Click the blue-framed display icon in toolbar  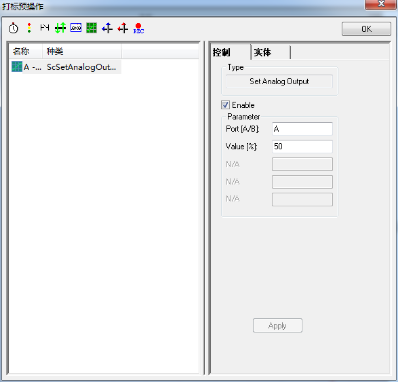tap(76, 28)
